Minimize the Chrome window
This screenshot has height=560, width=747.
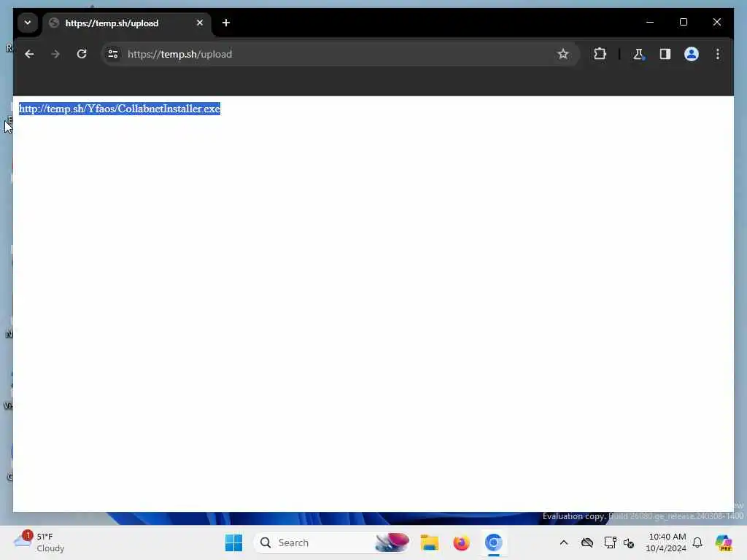coord(650,22)
